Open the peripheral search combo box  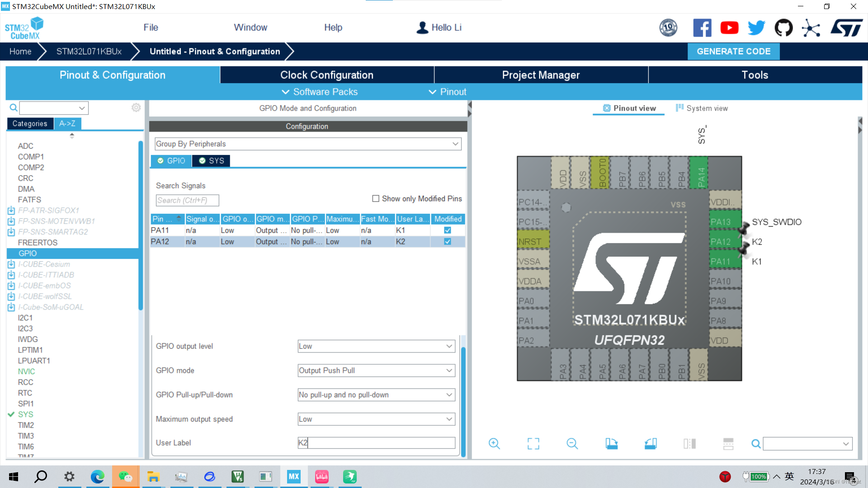point(54,108)
